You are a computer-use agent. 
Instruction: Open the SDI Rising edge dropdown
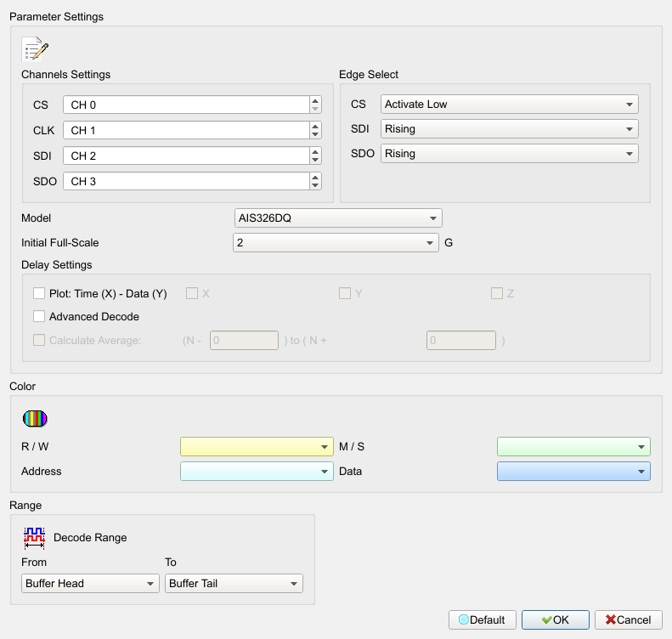tap(510, 129)
